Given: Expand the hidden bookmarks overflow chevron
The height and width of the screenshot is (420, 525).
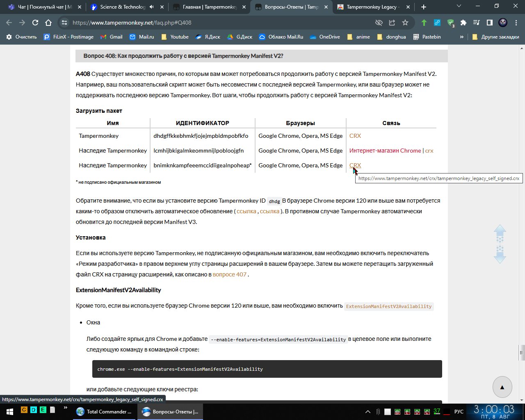Looking at the screenshot, I should [x=461, y=37].
